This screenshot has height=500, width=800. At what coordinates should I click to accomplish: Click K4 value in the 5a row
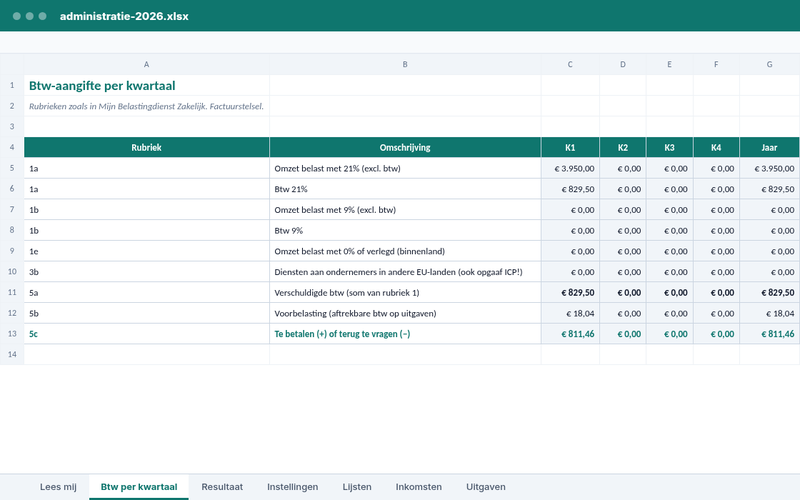[716, 292]
